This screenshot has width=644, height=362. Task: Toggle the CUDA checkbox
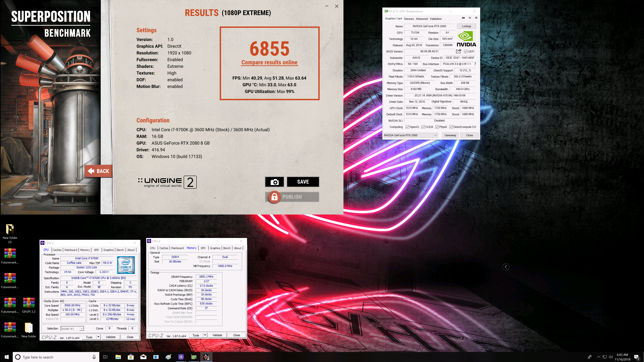pyautogui.click(x=423, y=127)
